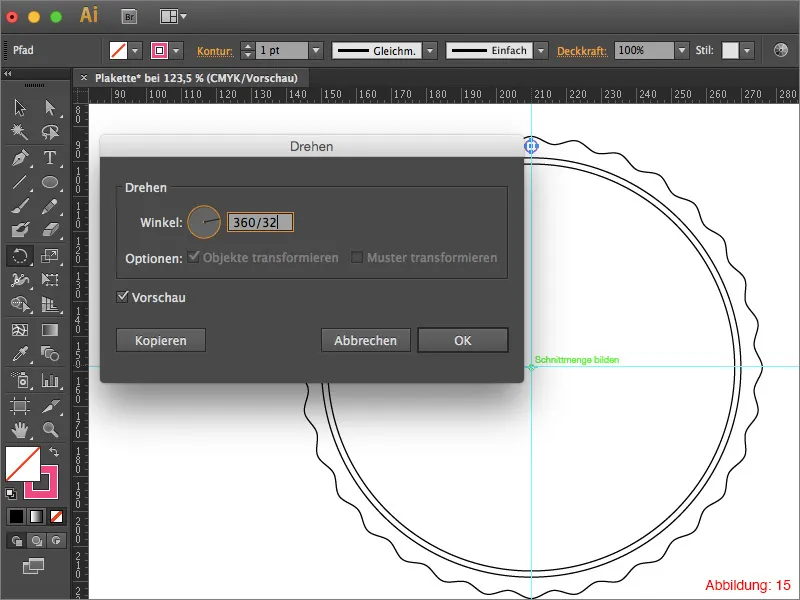Select the Type tool
This screenshot has height=600, width=800.
(50, 158)
